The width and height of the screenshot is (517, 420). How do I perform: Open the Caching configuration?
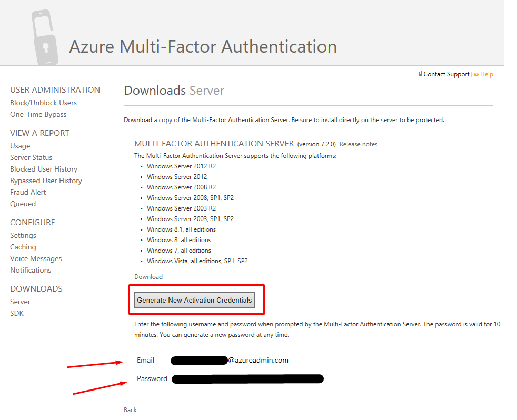(23, 247)
